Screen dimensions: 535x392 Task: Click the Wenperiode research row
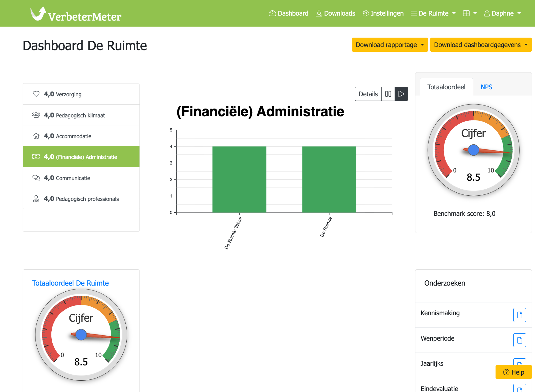[473, 340]
